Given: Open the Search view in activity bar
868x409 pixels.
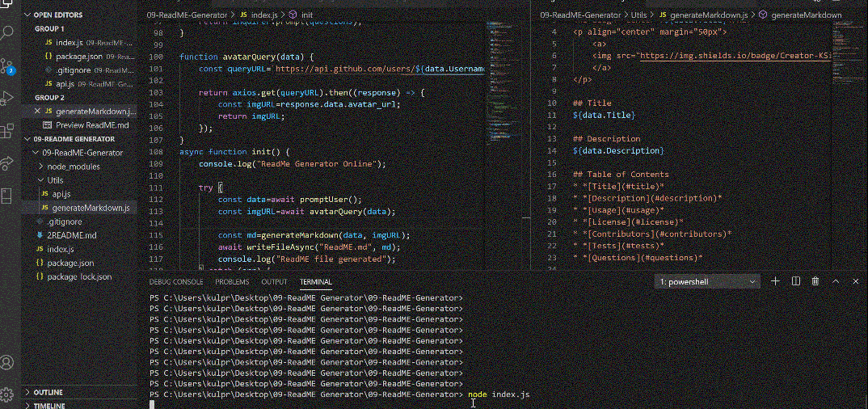Looking at the screenshot, I should [x=7, y=32].
